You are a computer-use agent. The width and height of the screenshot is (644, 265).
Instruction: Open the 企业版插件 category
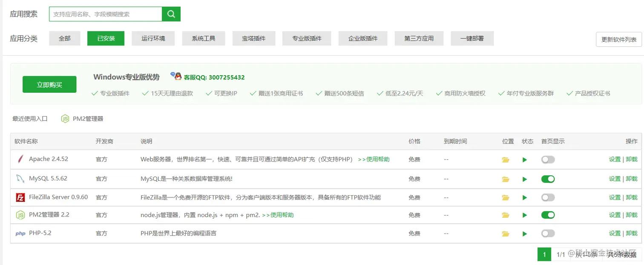pos(363,38)
